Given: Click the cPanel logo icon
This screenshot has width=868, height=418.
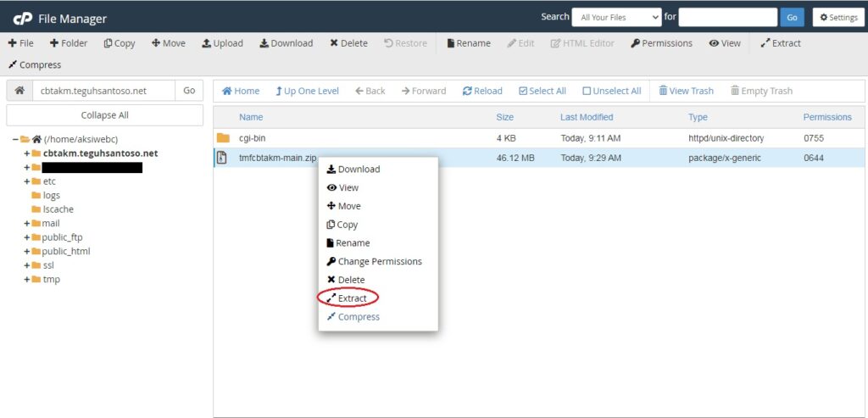Looking at the screenshot, I should (x=23, y=19).
